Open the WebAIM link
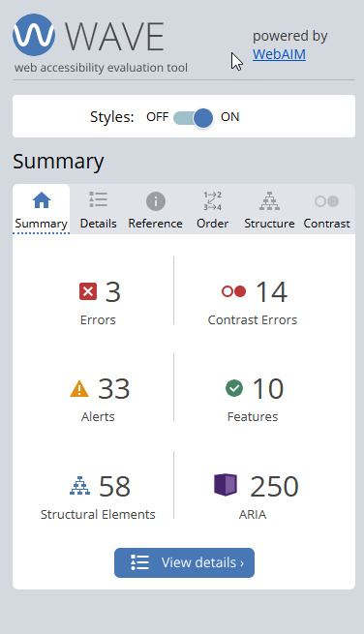 tap(279, 54)
